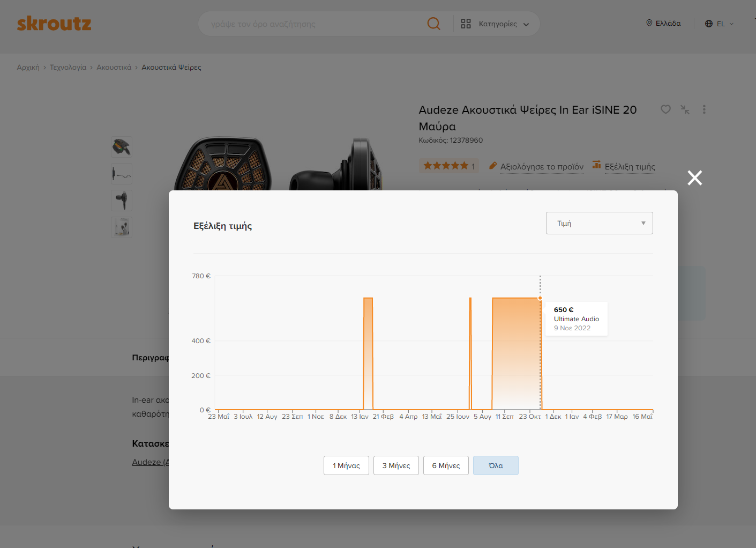
Task: Select the 1 Μήνας time range
Action: click(346, 465)
